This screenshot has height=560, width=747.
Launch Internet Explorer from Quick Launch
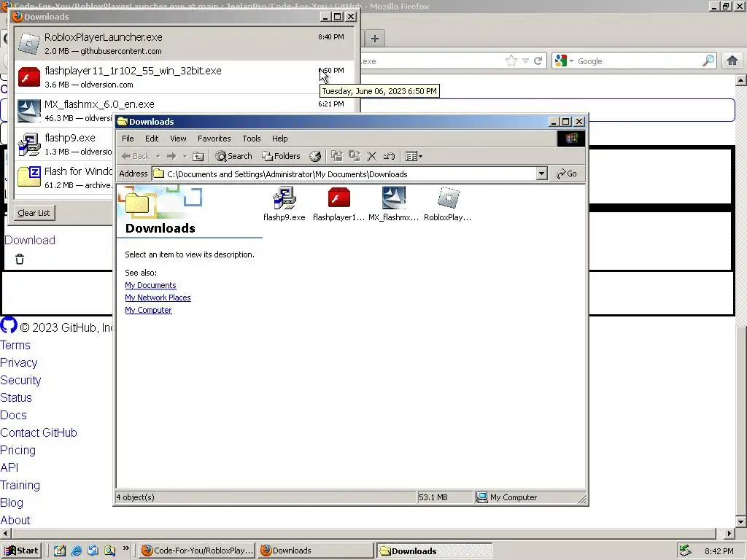76,551
